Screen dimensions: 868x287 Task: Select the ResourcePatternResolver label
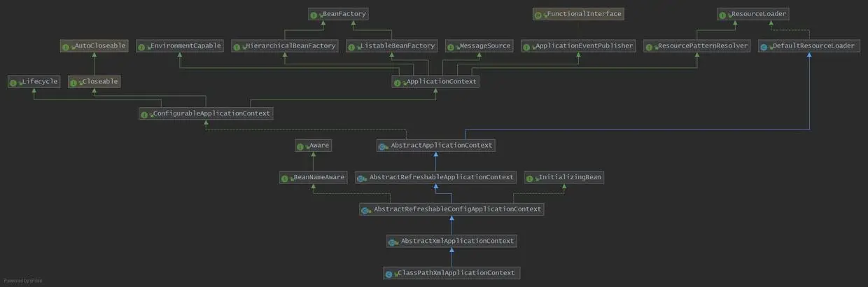[702, 46]
